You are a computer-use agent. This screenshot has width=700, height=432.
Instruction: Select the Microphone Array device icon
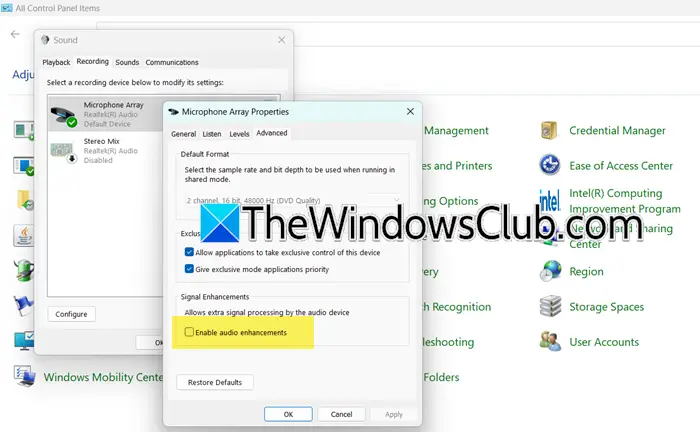click(64, 116)
